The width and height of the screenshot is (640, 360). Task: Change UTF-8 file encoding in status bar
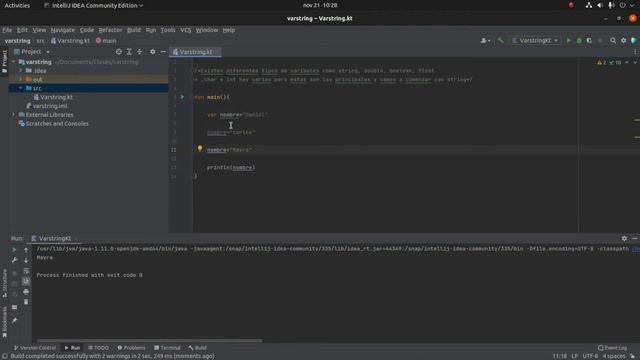(x=590, y=356)
